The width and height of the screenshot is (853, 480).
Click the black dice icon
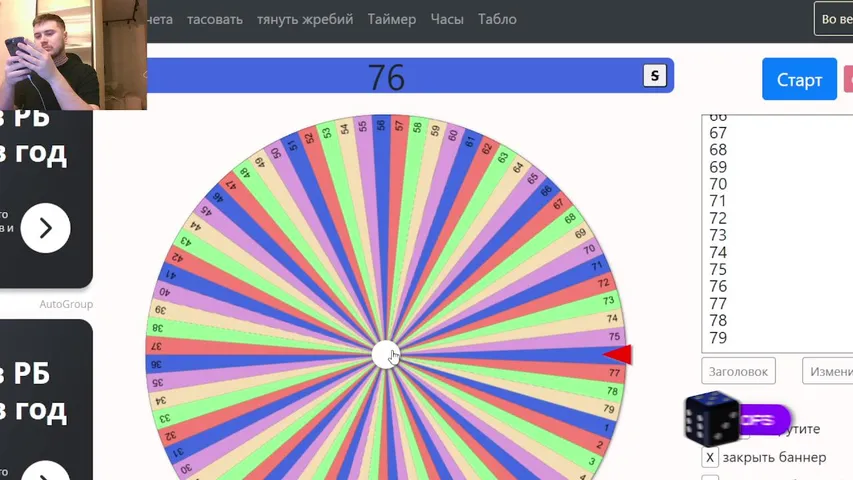[711, 417]
